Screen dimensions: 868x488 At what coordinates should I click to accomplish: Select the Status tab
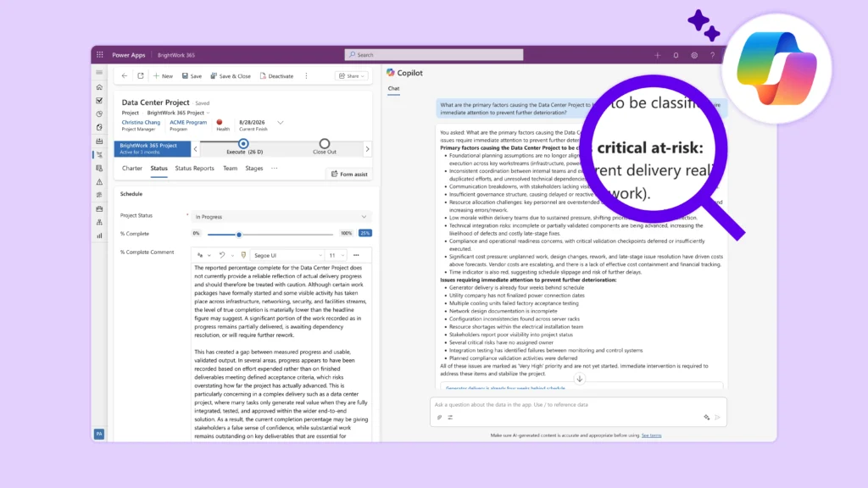coord(159,169)
